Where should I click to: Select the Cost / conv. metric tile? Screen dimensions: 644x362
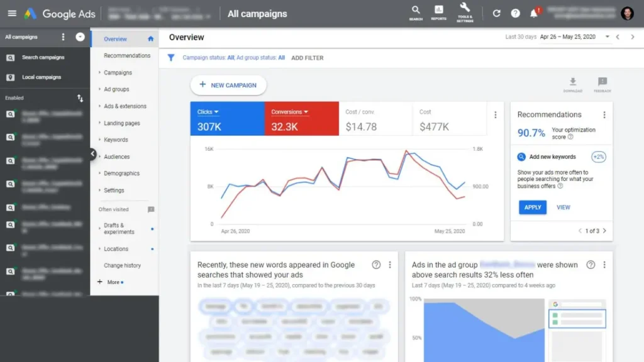(375, 119)
